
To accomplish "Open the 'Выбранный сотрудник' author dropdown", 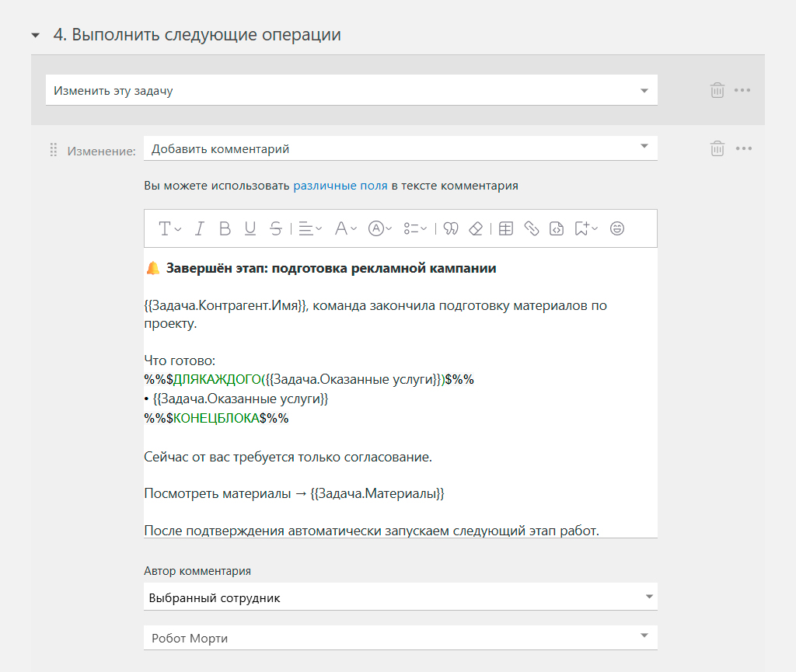I will pyautogui.click(x=400, y=597).
